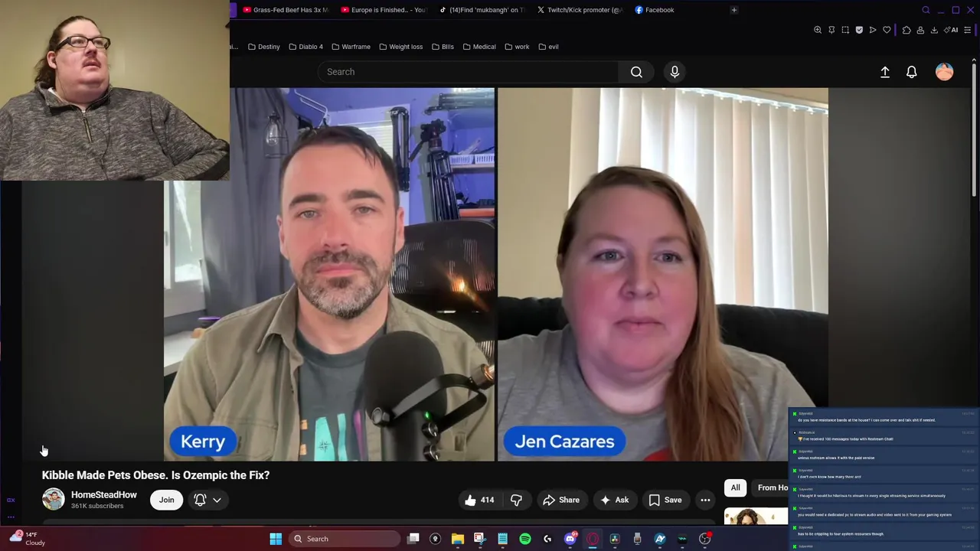
Task: Open the Bills bookmarks folder
Action: point(443,47)
